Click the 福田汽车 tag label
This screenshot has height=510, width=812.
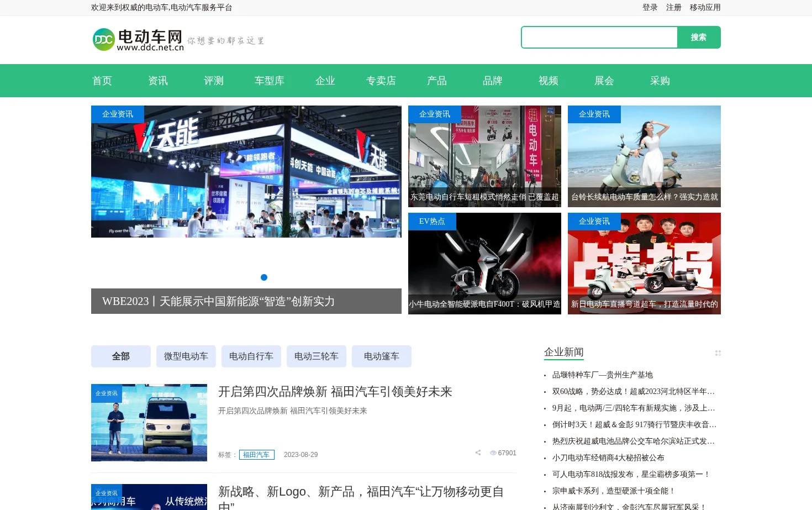tap(257, 455)
